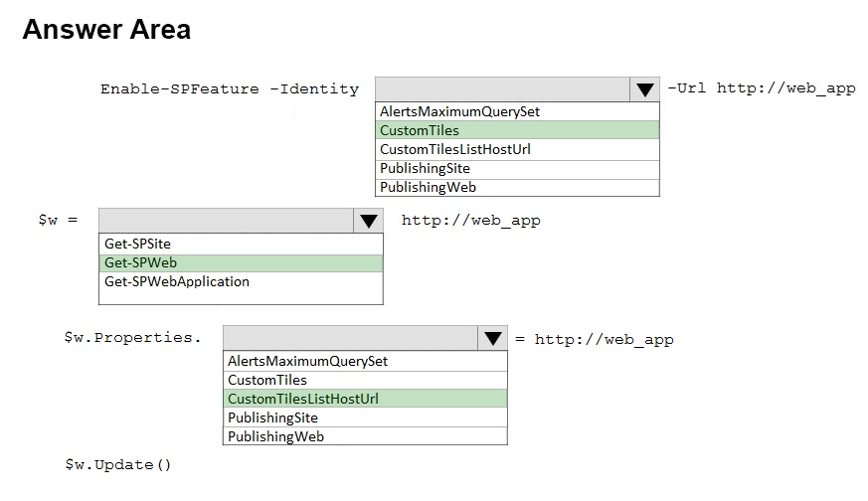Image resolution: width=868 pixels, height=501 pixels.
Task: Select CustomTiles in Identity list
Action: (x=517, y=130)
